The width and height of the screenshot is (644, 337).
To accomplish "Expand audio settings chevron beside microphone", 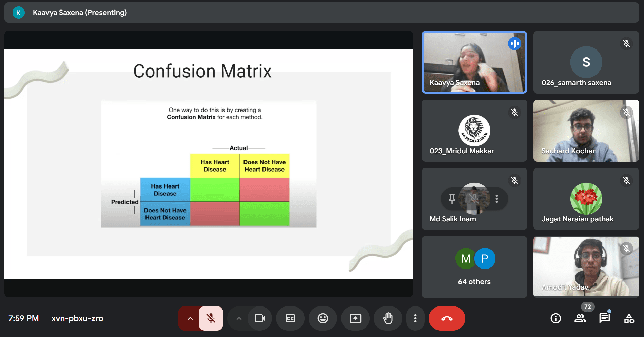I will click(x=190, y=318).
